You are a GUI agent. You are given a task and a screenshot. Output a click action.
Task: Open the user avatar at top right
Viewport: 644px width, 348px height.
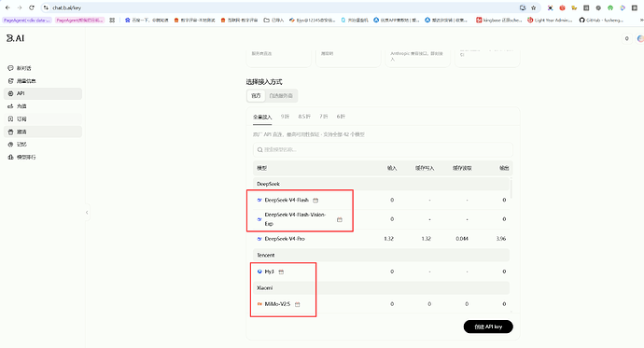[640, 38]
